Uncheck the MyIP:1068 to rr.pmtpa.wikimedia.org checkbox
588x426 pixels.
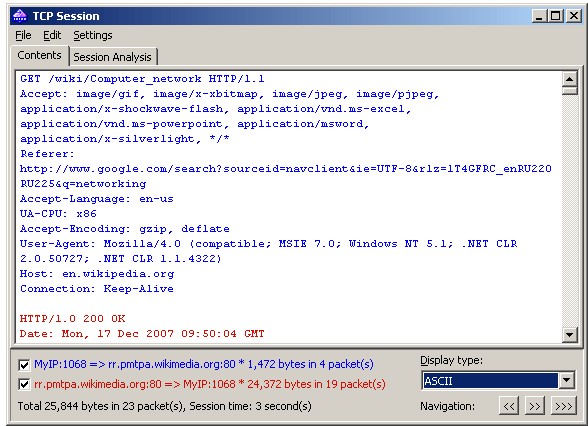coord(24,364)
